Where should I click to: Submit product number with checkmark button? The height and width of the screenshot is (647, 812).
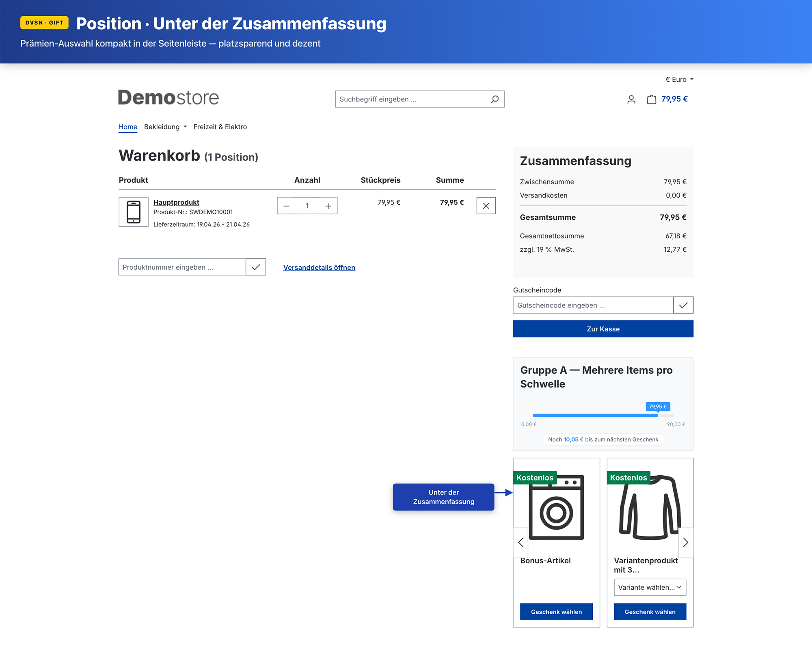pos(256,267)
